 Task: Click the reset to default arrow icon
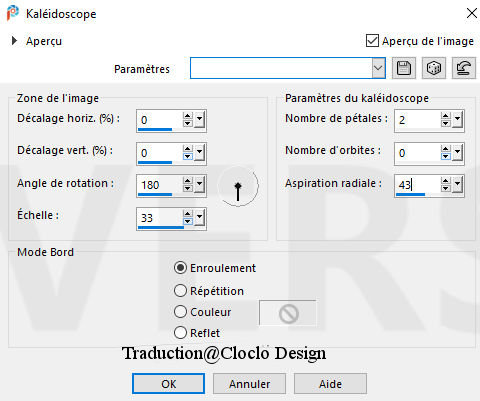(x=464, y=68)
